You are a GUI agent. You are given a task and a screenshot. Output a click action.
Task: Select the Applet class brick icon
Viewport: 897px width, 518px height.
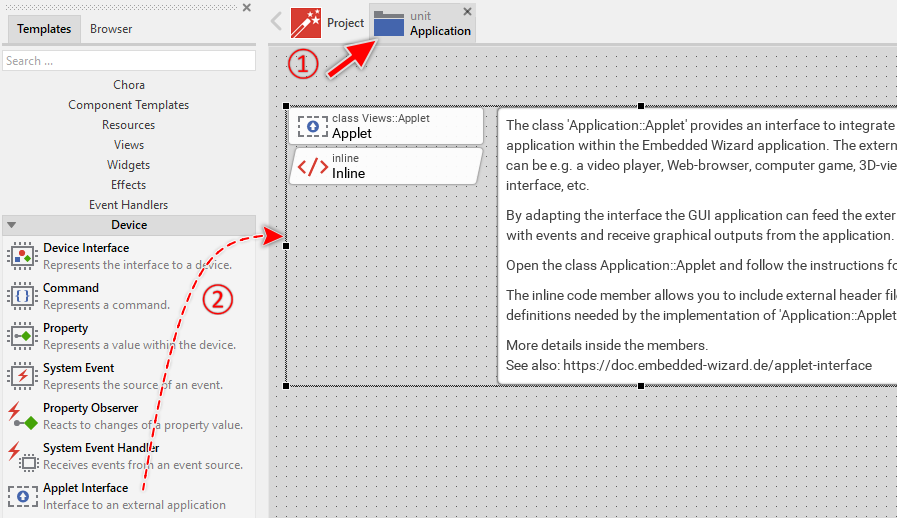[x=312, y=126]
